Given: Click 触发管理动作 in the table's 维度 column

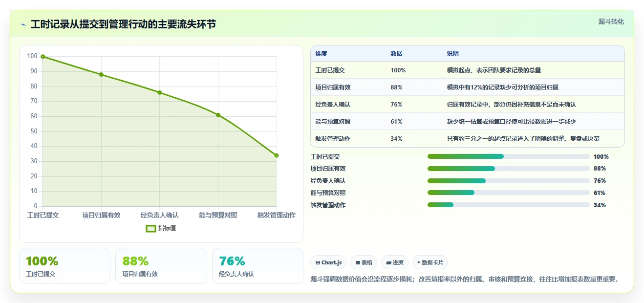Looking at the screenshot, I should point(333,139).
